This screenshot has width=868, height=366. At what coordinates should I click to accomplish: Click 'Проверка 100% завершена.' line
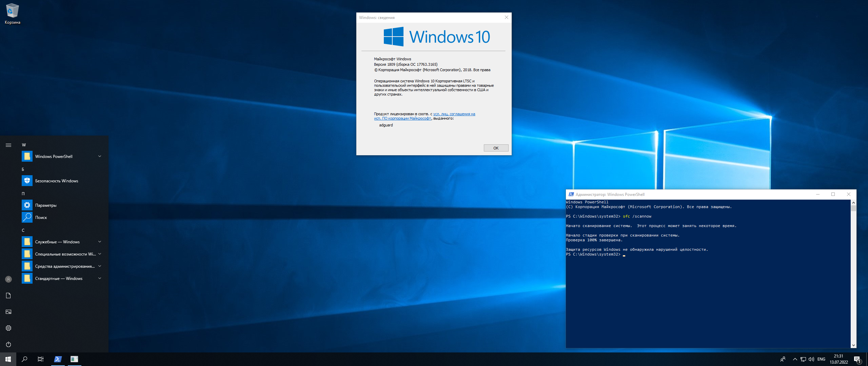(x=594, y=240)
